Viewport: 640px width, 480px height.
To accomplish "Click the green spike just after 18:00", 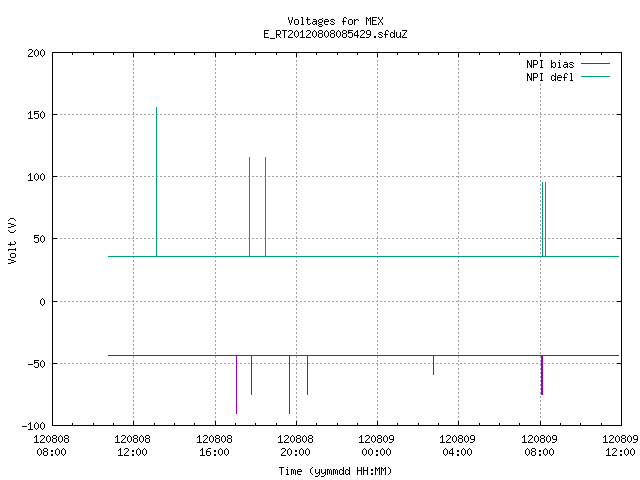I will click(265, 207).
